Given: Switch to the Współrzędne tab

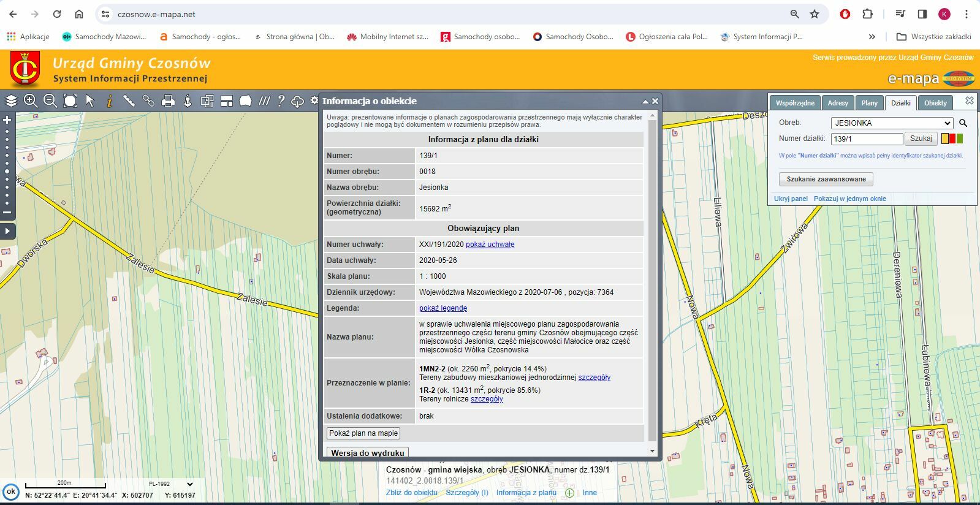Looking at the screenshot, I should pos(795,103).
